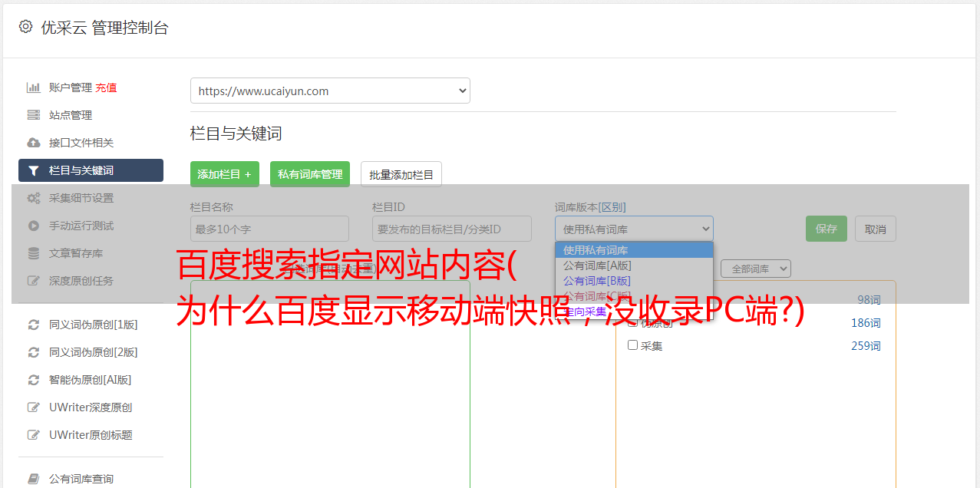This screenshot has width=980, height=488.
Task: Click the 98词 count in the list
Action: [x=869, y=300]
